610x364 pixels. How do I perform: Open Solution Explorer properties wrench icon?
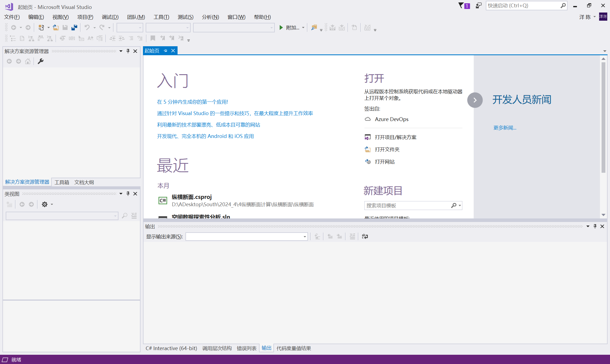(40, 61)
